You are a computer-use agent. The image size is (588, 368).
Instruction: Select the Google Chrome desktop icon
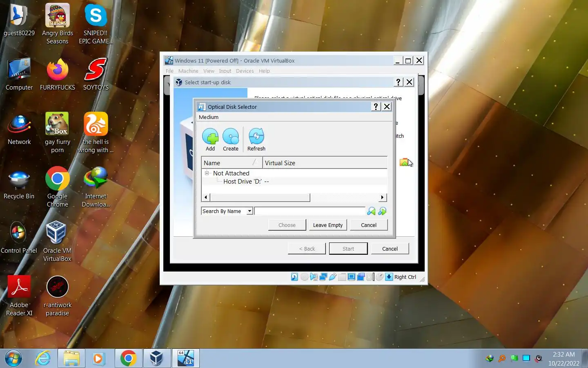click(57, 187)
